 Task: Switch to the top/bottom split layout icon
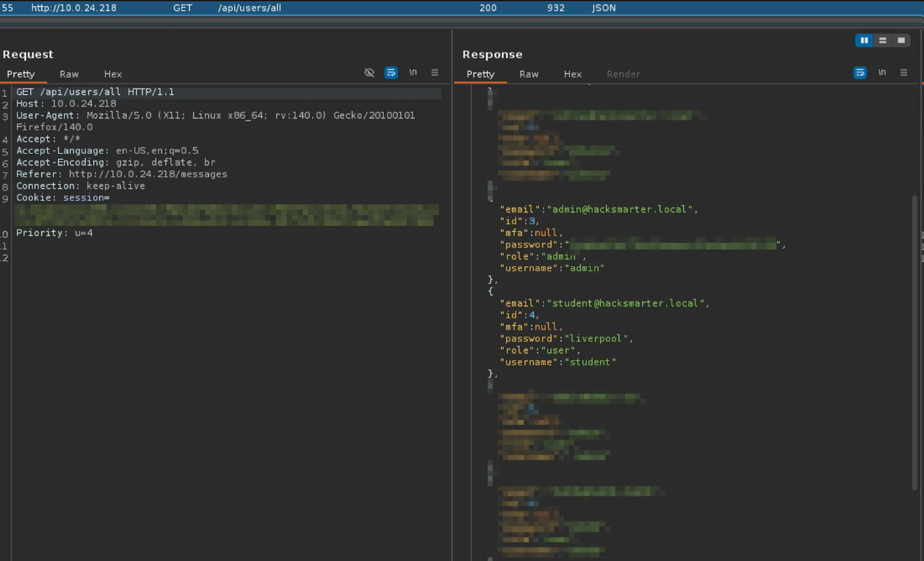pos(882,40)
